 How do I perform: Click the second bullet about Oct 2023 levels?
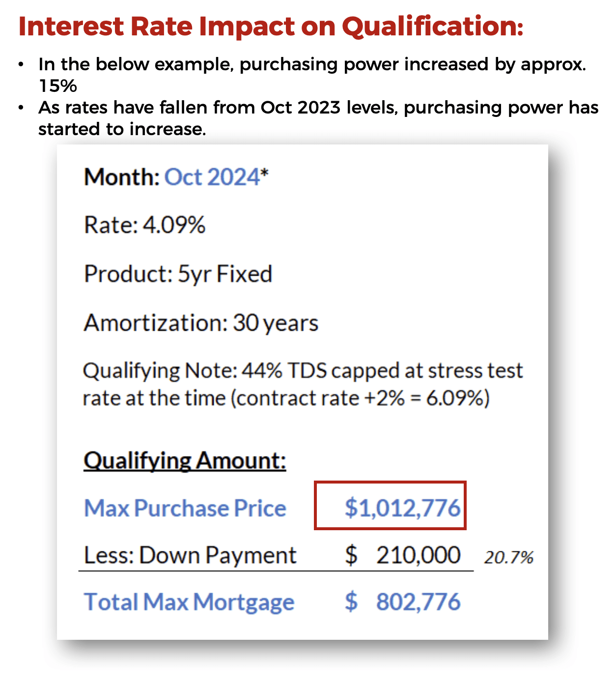coord(318,118)
